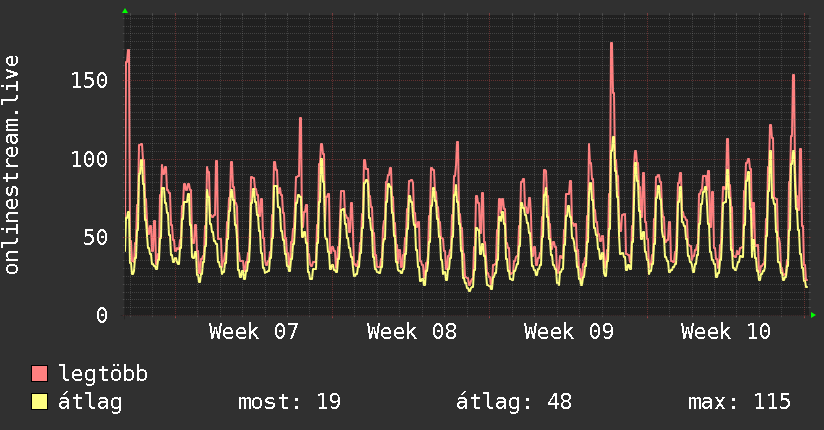Image resolution: width=824 pixels, height=430 pixels.
Task: Click the "átlag" legend text beside yellow swatch
Action: click(x=91, y=402)
